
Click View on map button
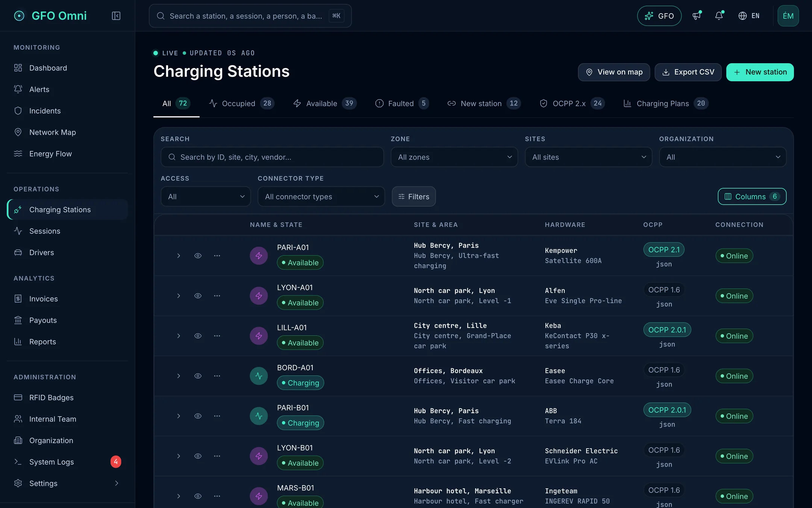pos(614,72)
